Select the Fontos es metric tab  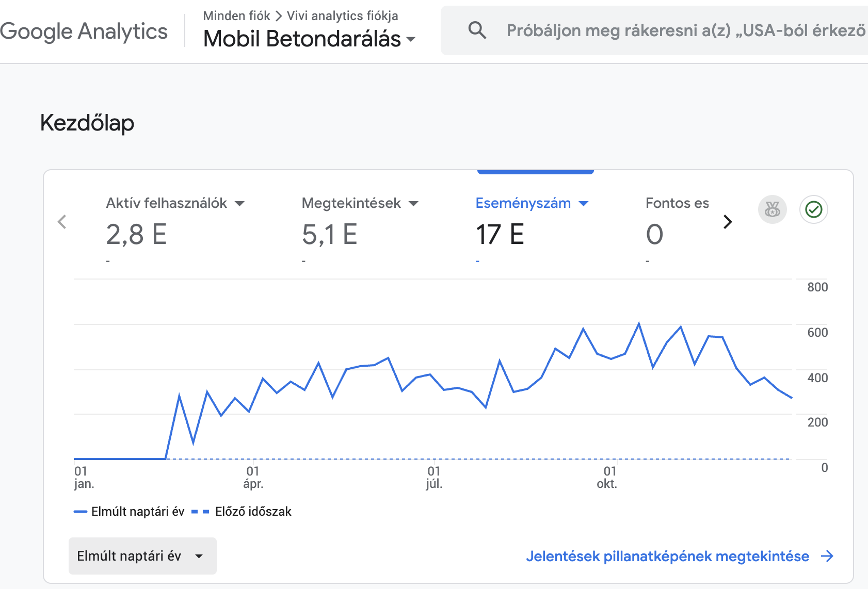pyautogui.click(x=677, y=203)
